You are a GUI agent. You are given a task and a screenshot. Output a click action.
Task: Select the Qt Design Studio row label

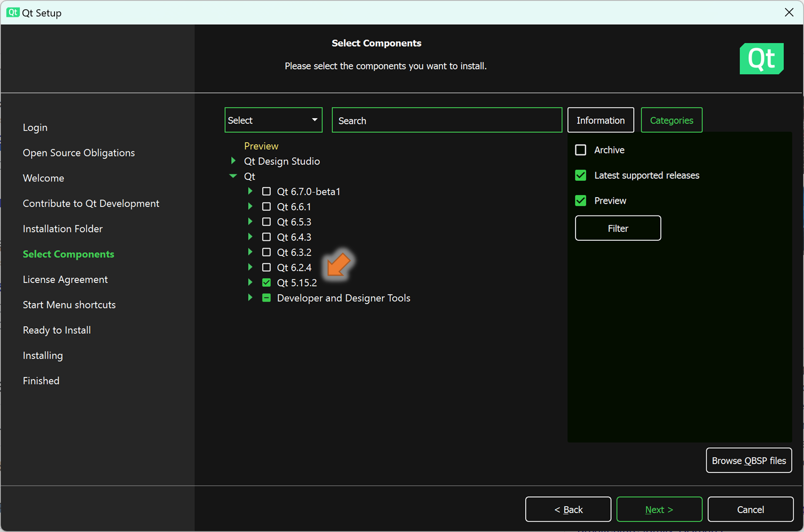[x=282, y=161]
